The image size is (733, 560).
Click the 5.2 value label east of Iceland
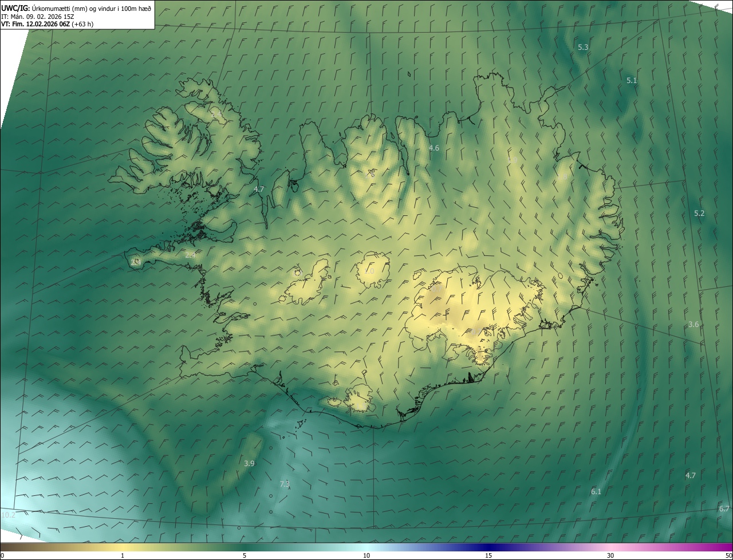[699, 214]
